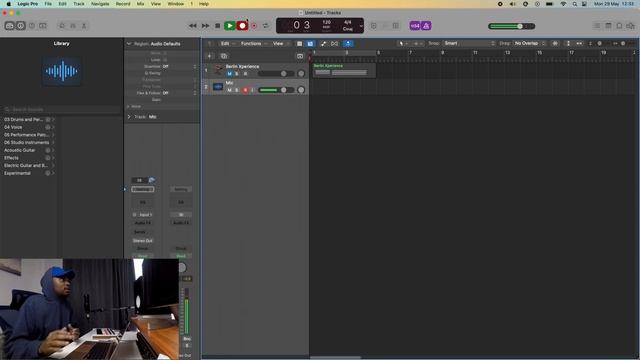Select 06 Studio Instruments category
This screenshot has height=360, width=640.
29,142
